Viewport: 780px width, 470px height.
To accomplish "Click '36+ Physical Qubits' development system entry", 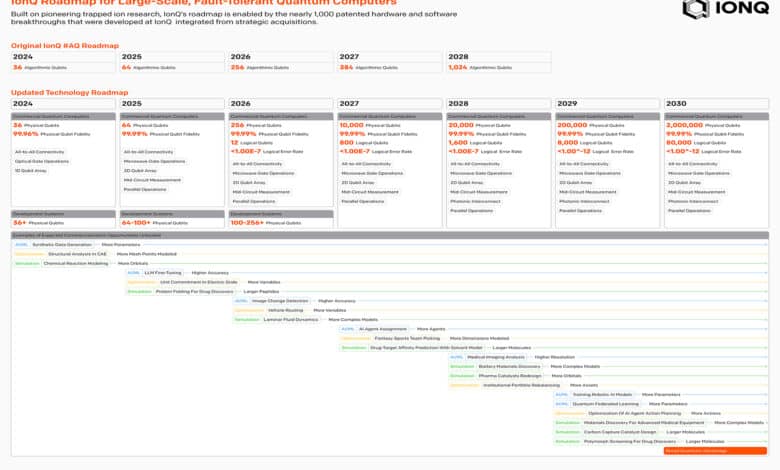I will click(x=39, y=223).
